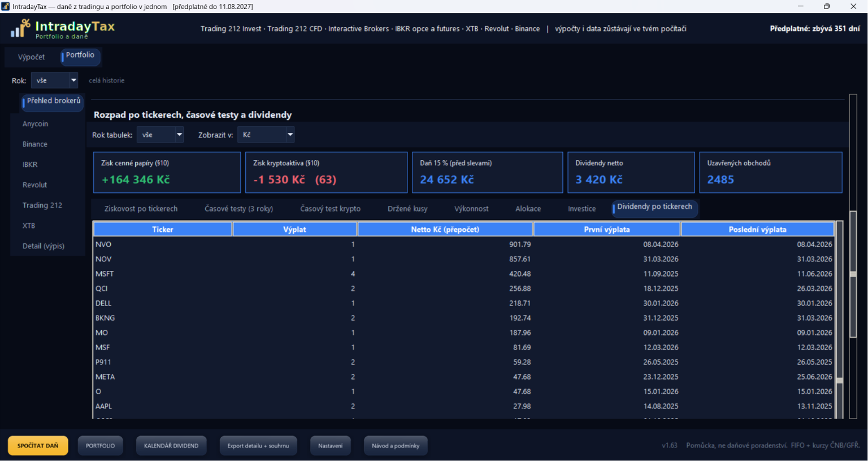Open the Výkonnost tab
Screen dimensions: 868x461
(x=471, y=209)
